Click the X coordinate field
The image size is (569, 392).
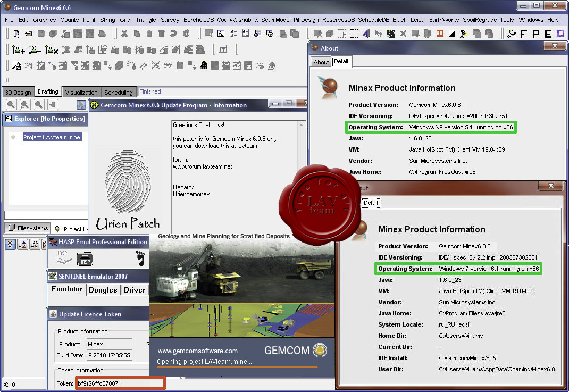click(x=28, y=385)
